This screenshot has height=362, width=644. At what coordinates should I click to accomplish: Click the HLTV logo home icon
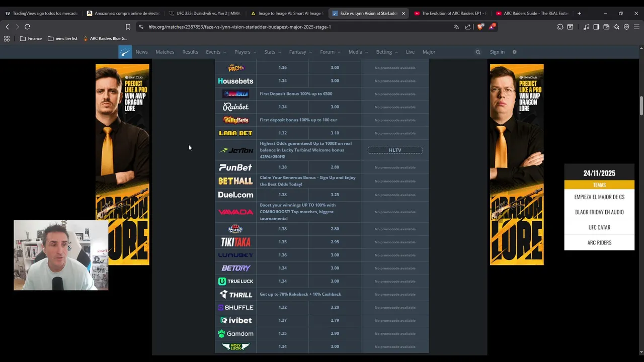(125, 52)
